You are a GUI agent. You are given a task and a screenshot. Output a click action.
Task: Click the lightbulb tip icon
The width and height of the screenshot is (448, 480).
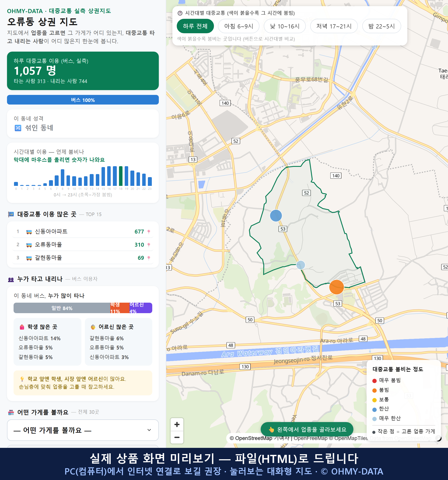pyautogui.click(x=22, y=379)
